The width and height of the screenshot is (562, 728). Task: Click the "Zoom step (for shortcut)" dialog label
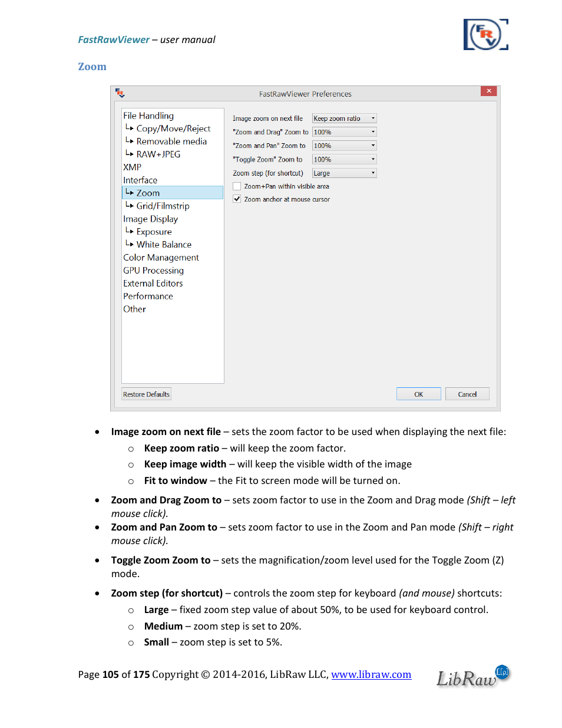(268, 173)
